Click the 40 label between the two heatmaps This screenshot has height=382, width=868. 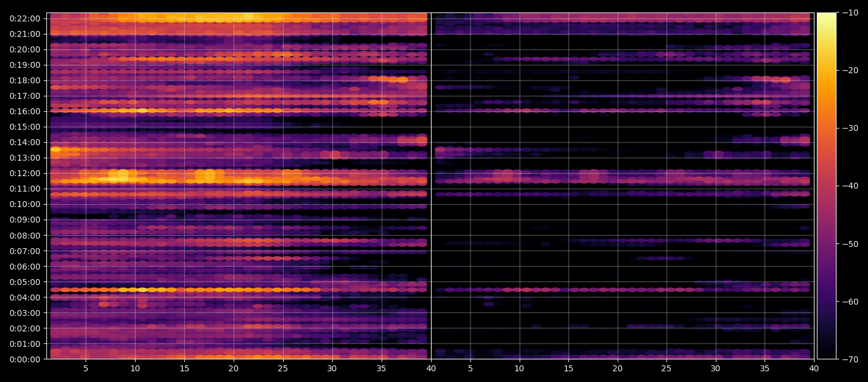(x=431, y=369)
